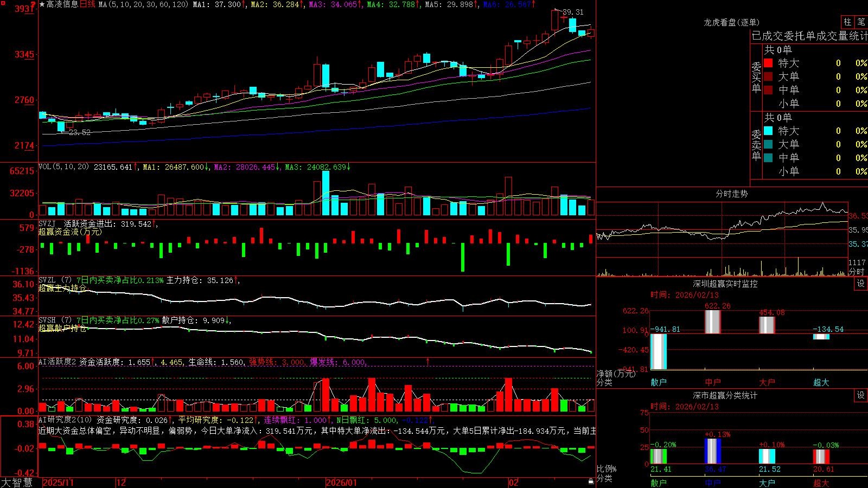Click the SVZL (7) indicator name
This screenshot has height=488, width=868.
(55, 280)
